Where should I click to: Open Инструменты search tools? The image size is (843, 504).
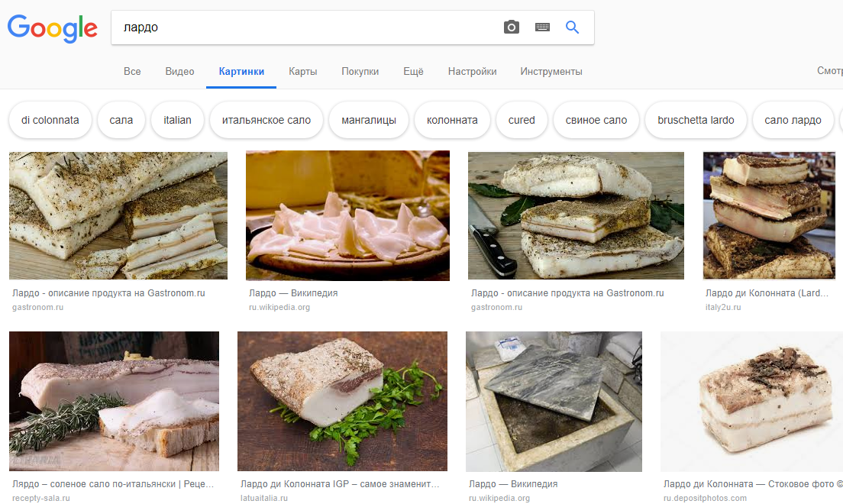pyautogui.click(x=551, y=72)
